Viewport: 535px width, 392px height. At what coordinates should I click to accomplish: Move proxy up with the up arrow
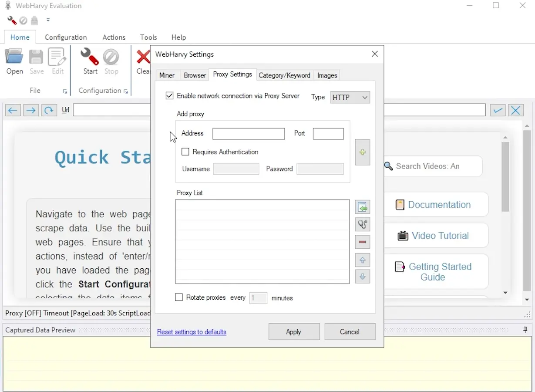[x=362, y=260]
